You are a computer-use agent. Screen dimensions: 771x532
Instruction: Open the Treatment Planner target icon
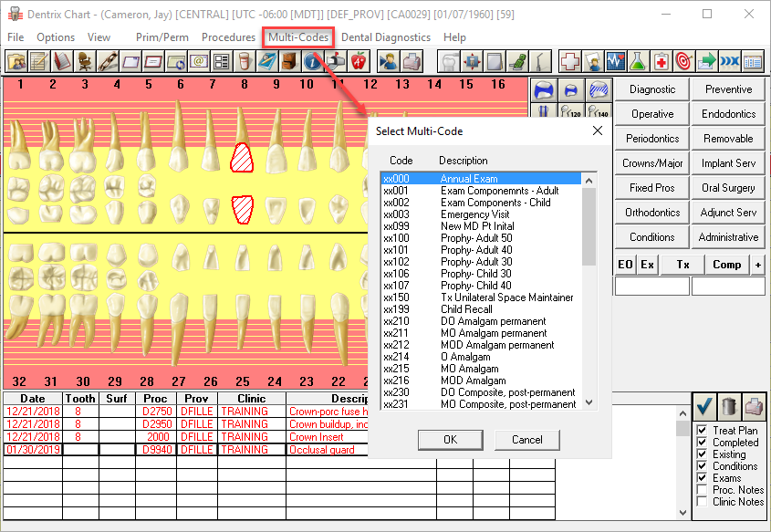(684, 61)
